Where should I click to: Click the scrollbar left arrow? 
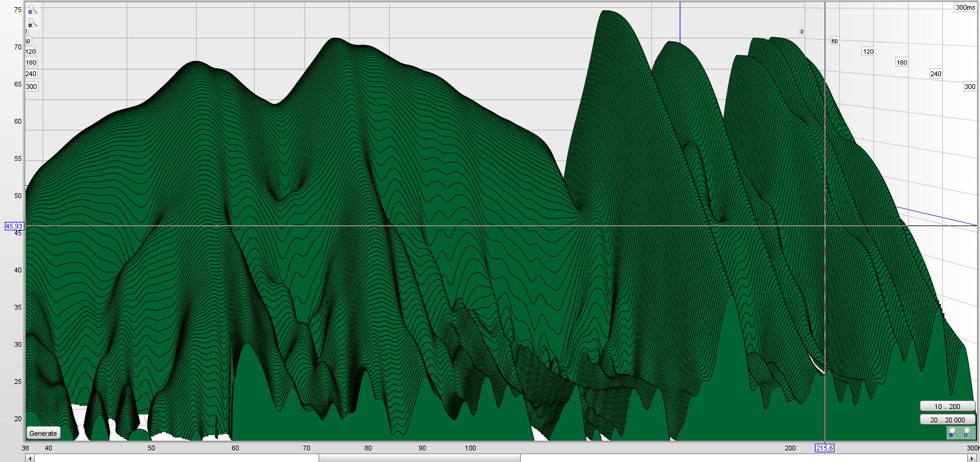click(29, 458)
